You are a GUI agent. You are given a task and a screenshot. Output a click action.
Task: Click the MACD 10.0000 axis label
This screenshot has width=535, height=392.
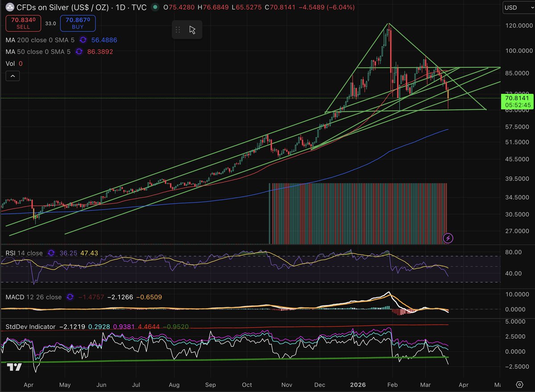pos(518,294)
